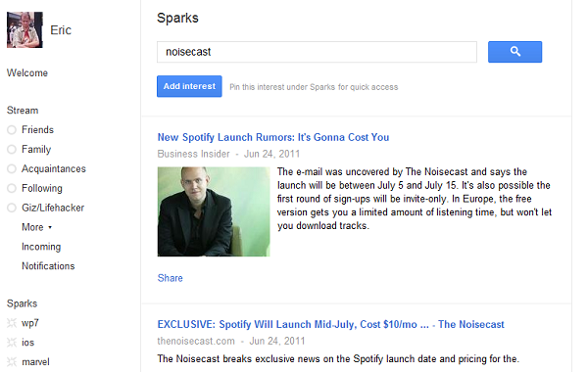
Task: Click the Spotify article thumbnail photo
Action: pos(214,211)
